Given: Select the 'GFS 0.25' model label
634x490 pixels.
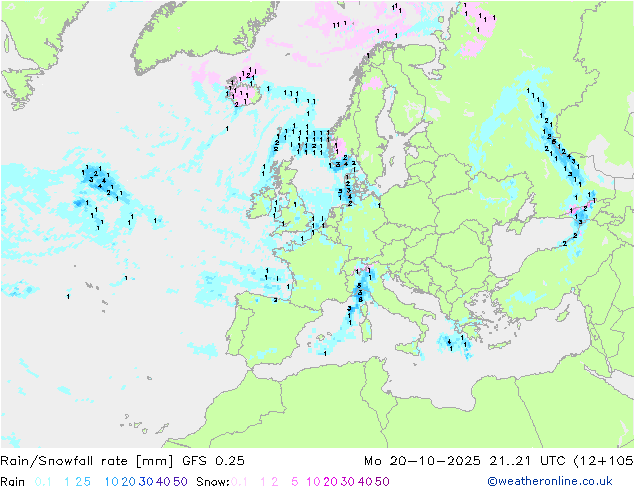Looking at the screenshot, I should 213,461.
